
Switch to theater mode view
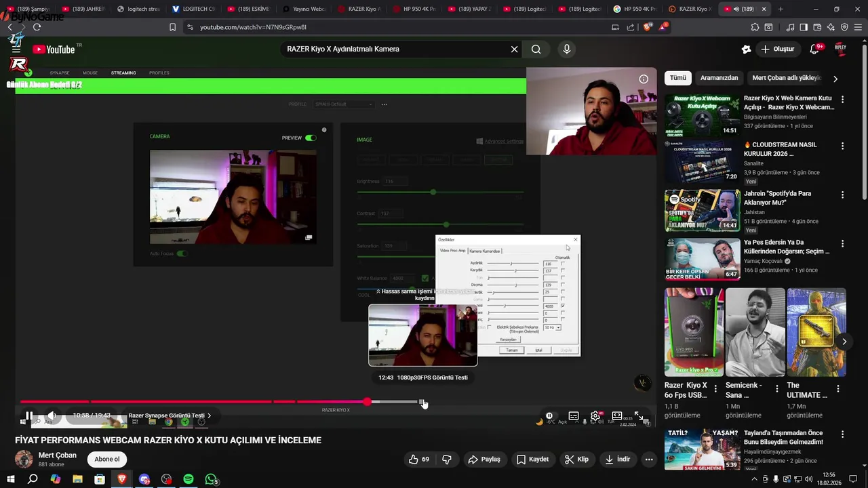tap(617, 415)
